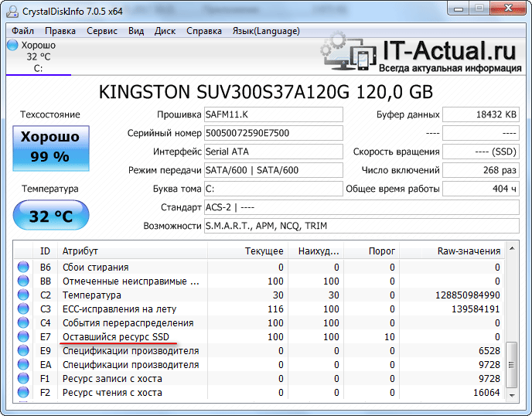Open the Вид menu

click(136, 31)
